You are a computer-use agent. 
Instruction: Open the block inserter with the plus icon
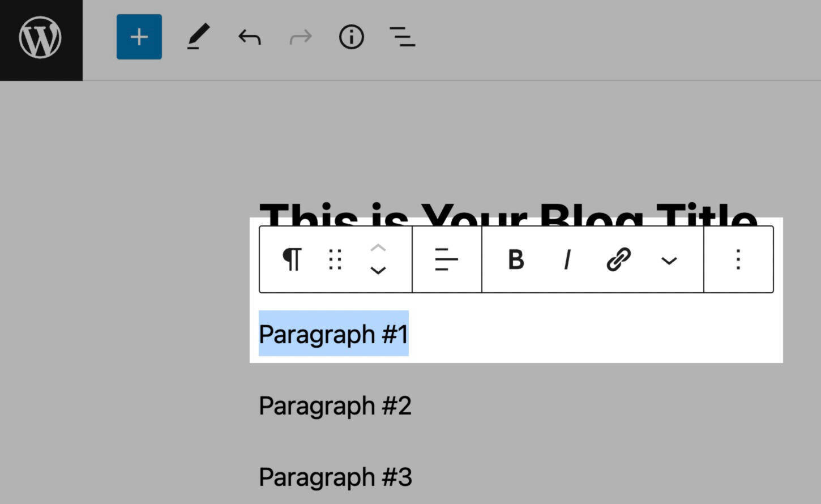(139, 36)
